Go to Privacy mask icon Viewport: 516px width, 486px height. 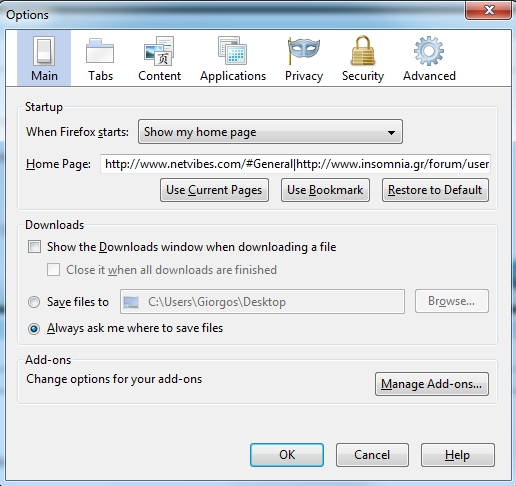[303, 51]
